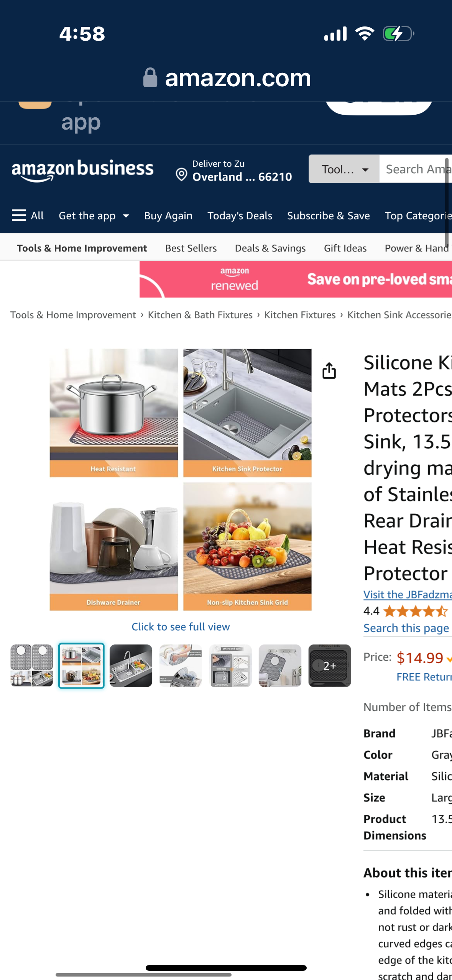Go to Best Sellers tab
The width and height of the screenshot is (452, 980).
pyautogui.click(x=191, y=248)
